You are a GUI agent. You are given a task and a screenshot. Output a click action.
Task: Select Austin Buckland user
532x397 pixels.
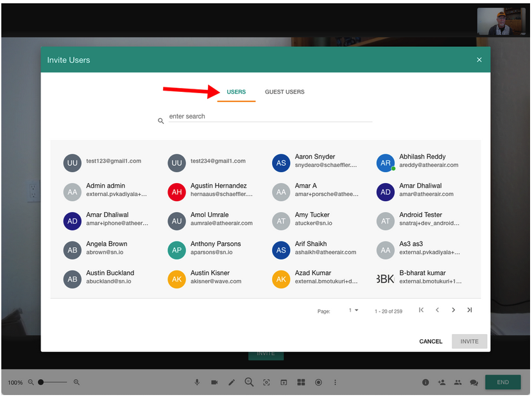[99, 279]
